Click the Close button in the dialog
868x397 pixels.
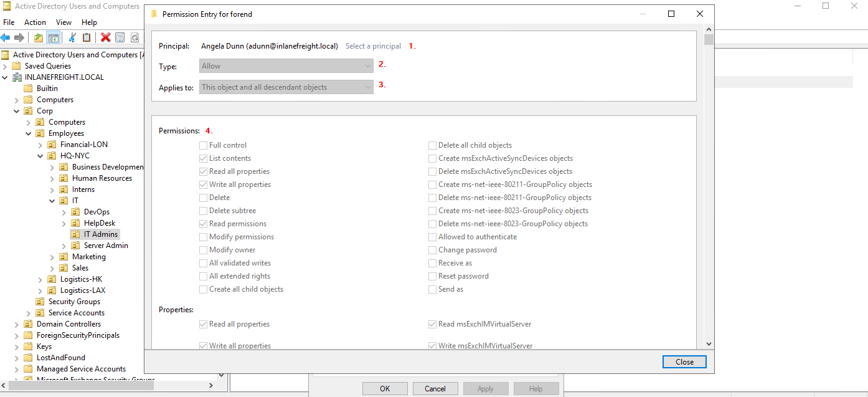tap(684, 362)
